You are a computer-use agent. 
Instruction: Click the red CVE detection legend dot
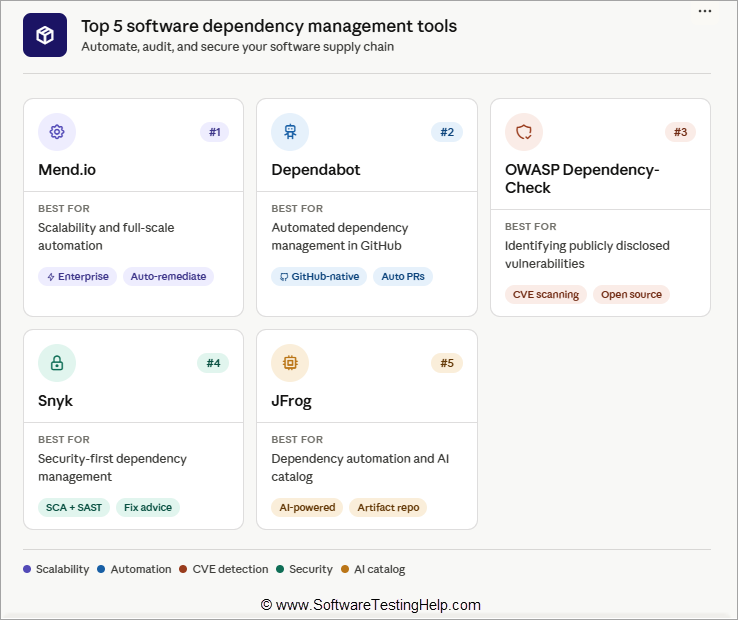(183, 569)
